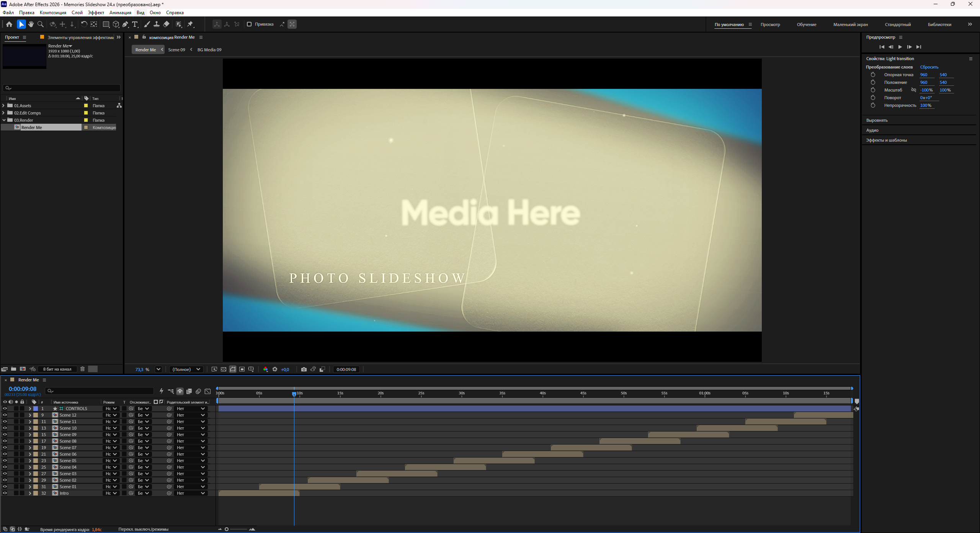Open the resolution dropdown (Полное)
The height and width of the screenshot is (533, 980).
coord(186,369)
